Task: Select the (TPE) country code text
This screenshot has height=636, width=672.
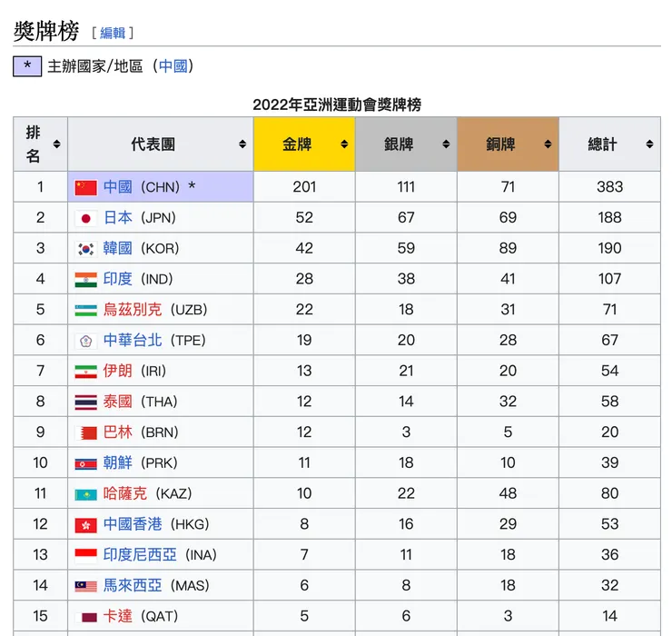Action: pyautogui.click(x=188, y=341)
